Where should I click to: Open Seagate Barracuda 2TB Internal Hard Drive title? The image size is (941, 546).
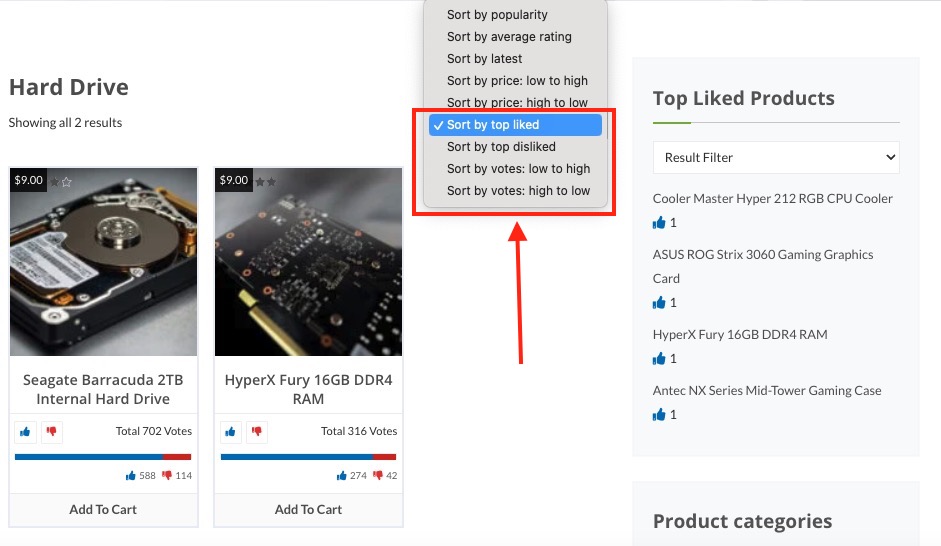click(103, 389)
